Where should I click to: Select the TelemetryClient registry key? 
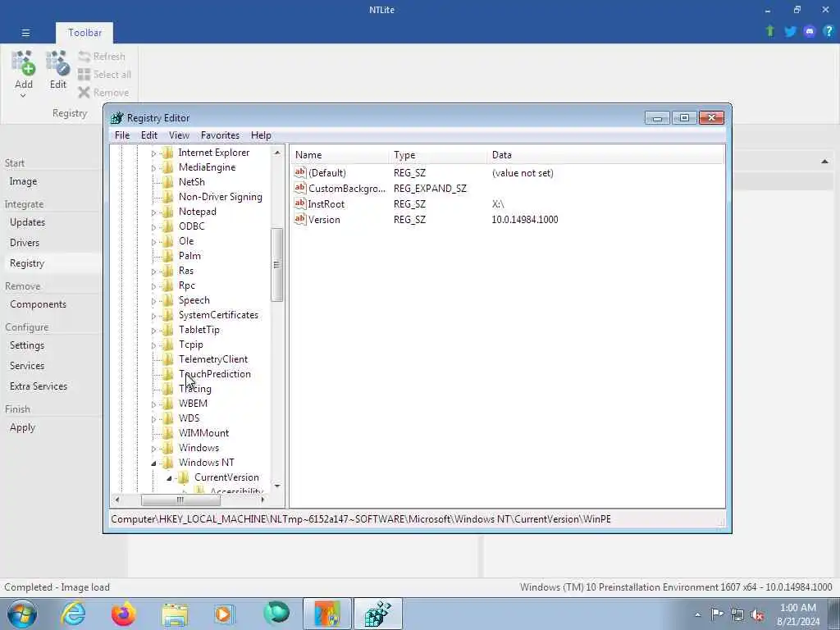click(x=213, y=359)
